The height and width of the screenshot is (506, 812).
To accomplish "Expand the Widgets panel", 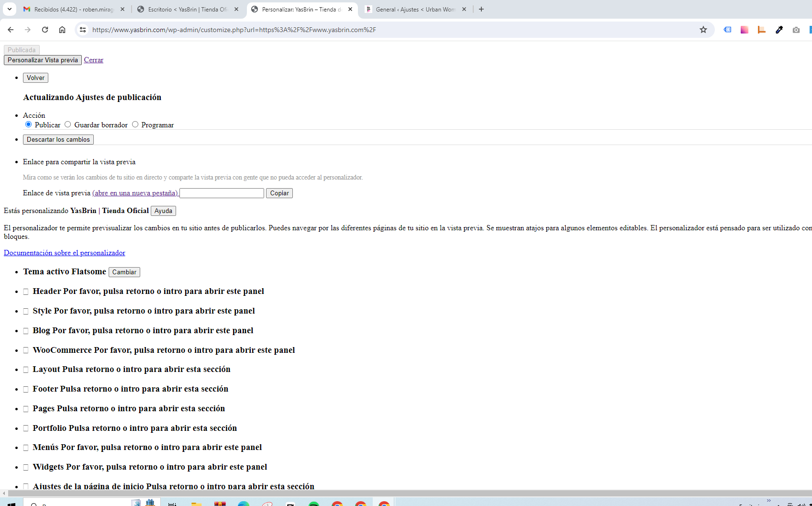I will [x=150, y=467].
